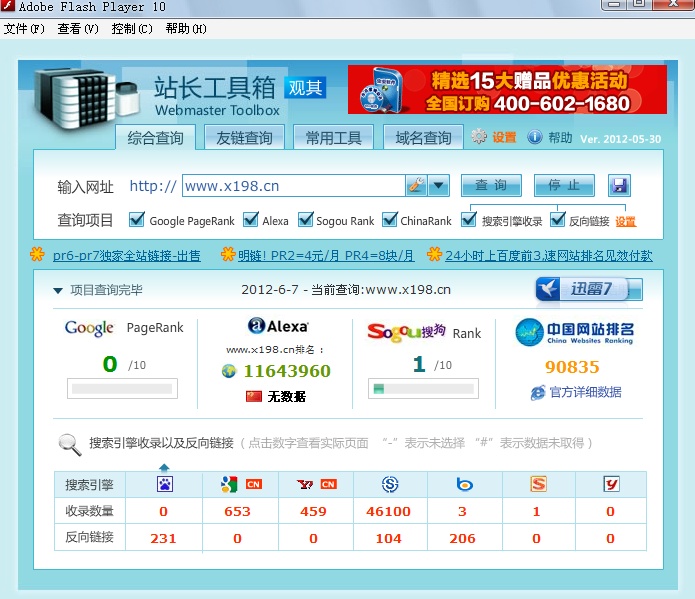Open the orange 设置 link near tabs

(504, 137)
